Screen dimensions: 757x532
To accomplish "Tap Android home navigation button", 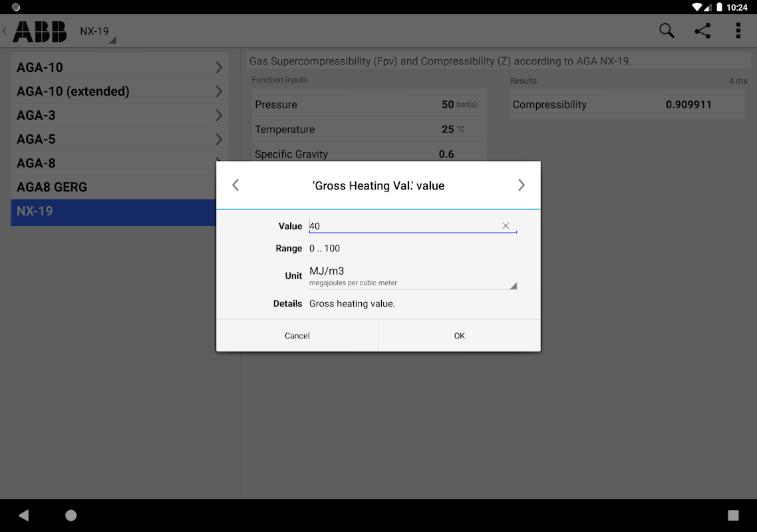I will click(x=71, y=515).
